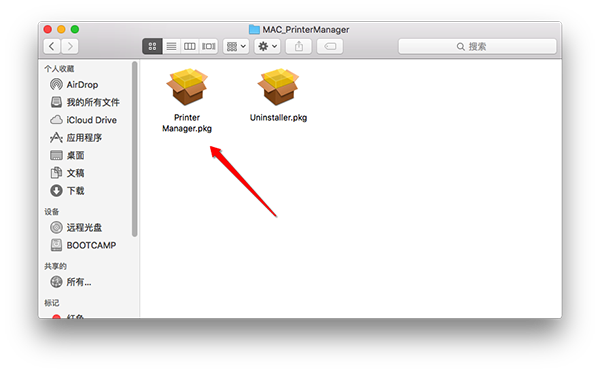The height and width of the screenshot is (373, 600).
Task: Select the Uninstaller.pkg package icon
Action: click(x=278, y=87)
